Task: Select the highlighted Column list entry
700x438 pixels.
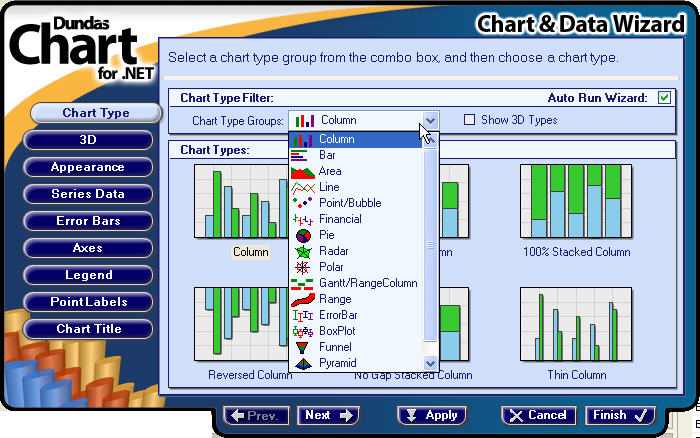Action: pos(356,140)
